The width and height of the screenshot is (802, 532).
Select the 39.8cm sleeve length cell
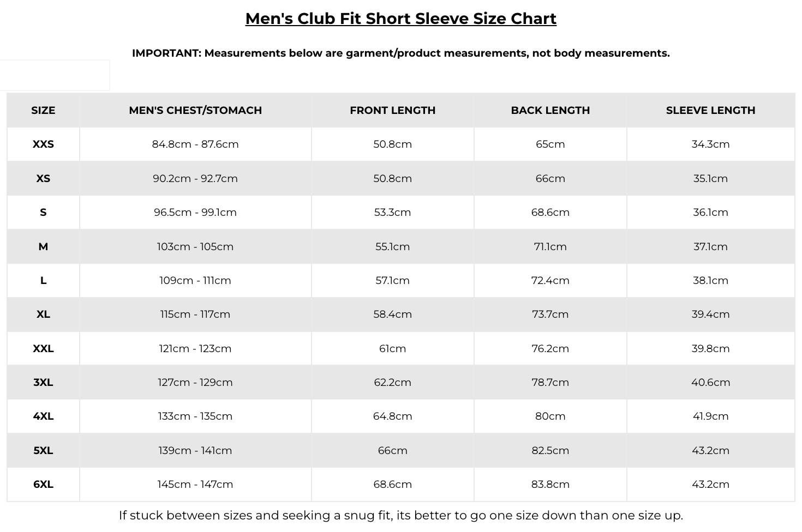pyautogui.click(x=710, y=348)
